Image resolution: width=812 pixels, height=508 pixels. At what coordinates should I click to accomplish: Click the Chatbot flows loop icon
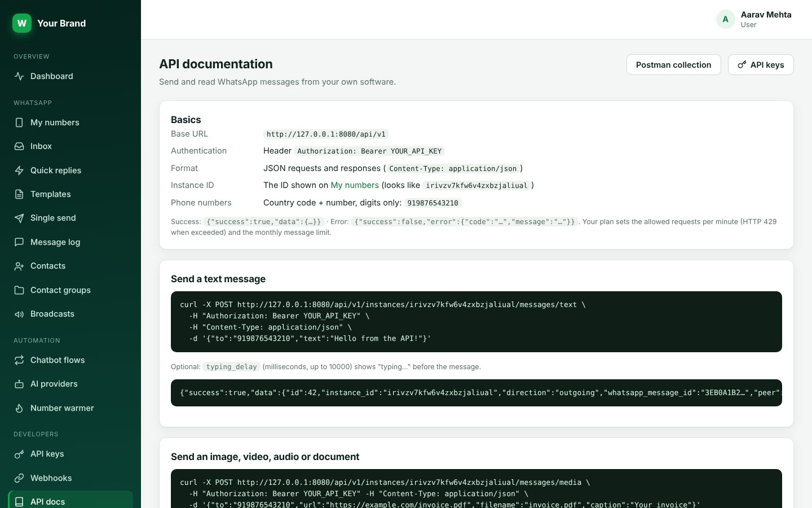pos(19,360)
